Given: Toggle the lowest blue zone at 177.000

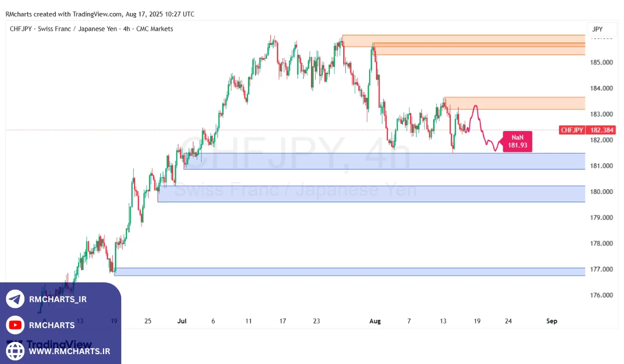Looking at the screenshot, I should [x=364, y=270].
